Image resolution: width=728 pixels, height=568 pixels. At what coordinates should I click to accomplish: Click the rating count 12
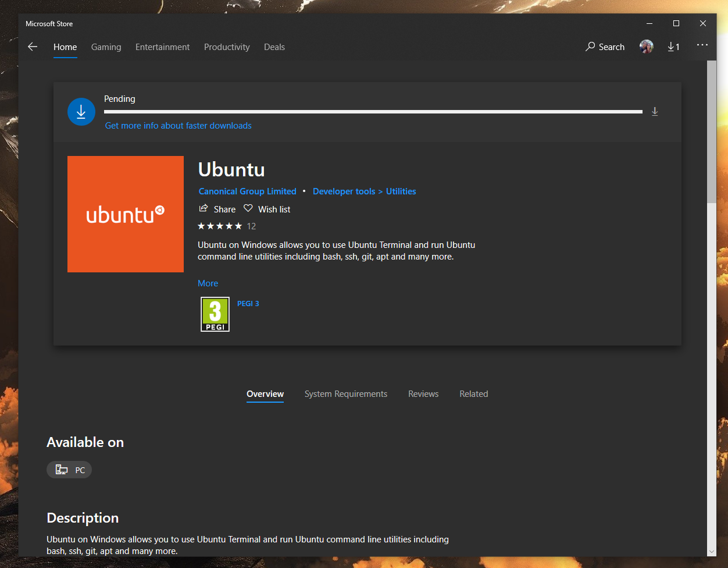click(251, 226)
